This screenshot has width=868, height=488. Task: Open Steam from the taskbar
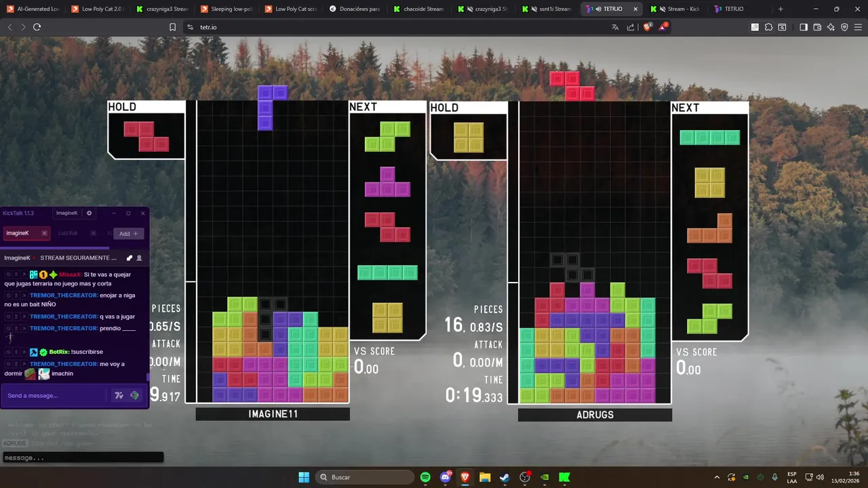coord(505,477)
